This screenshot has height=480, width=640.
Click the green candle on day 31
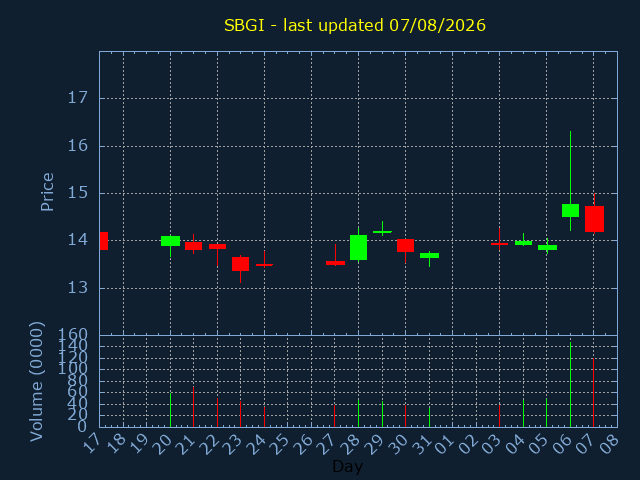[x=429, y=256]
